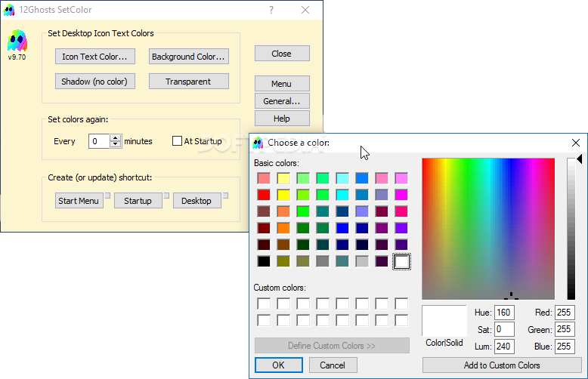Select the first custom color slot
This screenshot has height=379, width=588.
[x=264, y=304]
